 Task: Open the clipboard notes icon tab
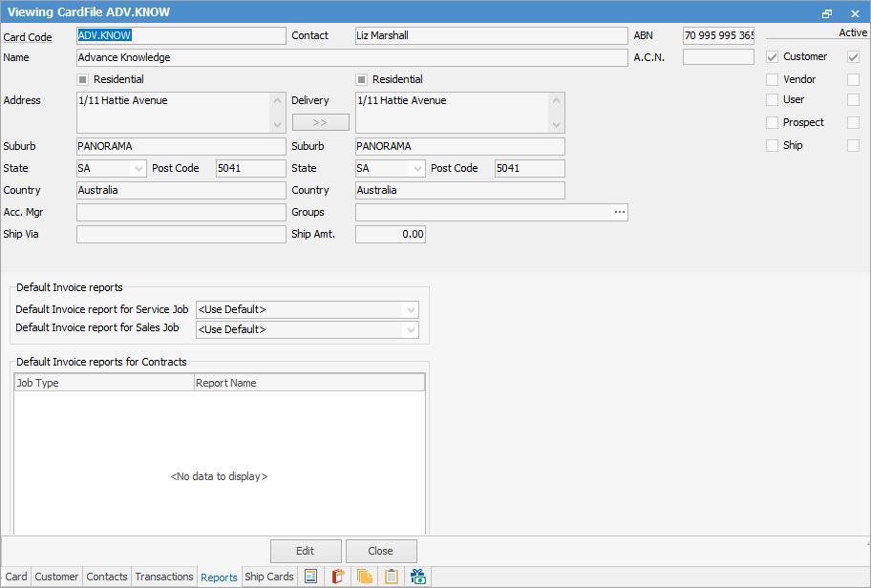(x=392, y=577)
